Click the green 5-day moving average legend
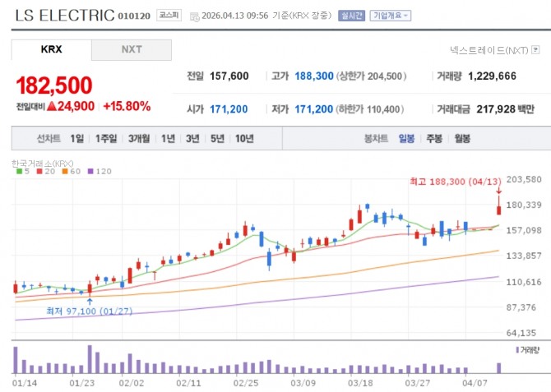The width and height of the screenshot is (551, 392). [x=23, y=172]
